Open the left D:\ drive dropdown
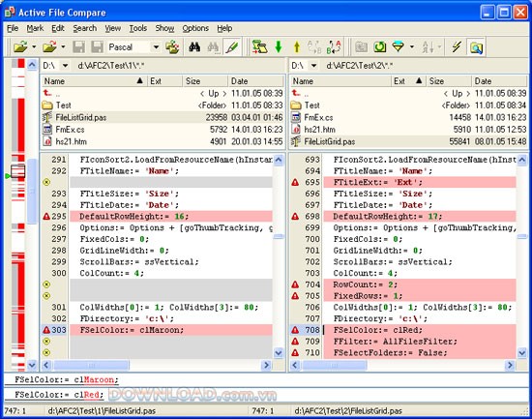Viewport: 532px width, 419px height. (x=65, y=65)
